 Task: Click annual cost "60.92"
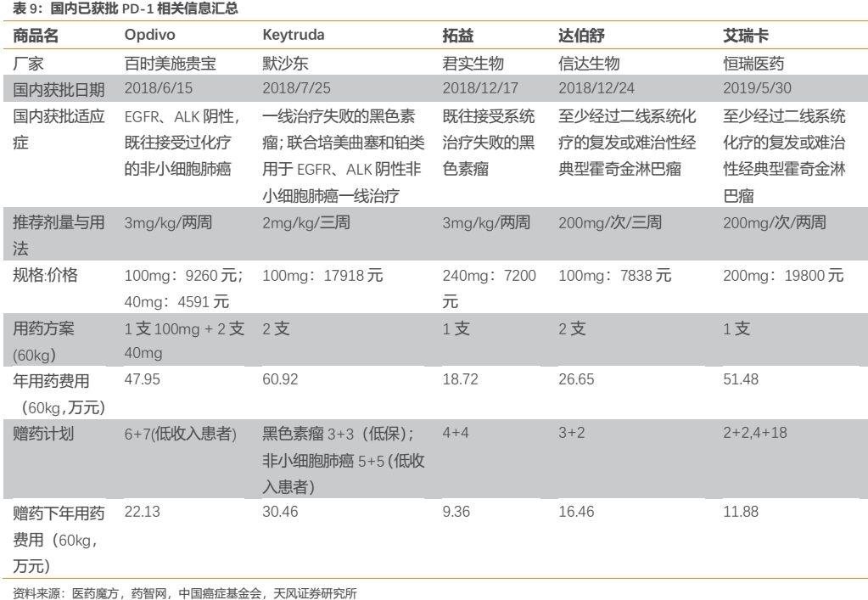(280, 379)
